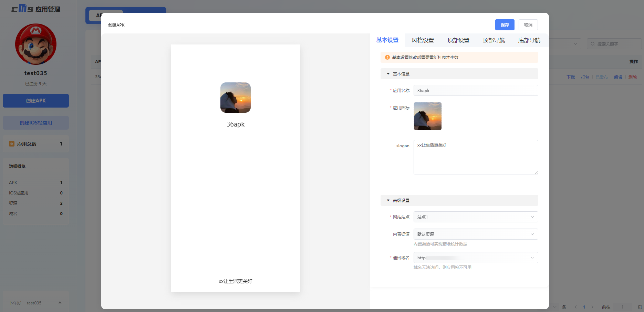Go to previous page arrow in pagination

pyautogui.click(x=575, y=307)
